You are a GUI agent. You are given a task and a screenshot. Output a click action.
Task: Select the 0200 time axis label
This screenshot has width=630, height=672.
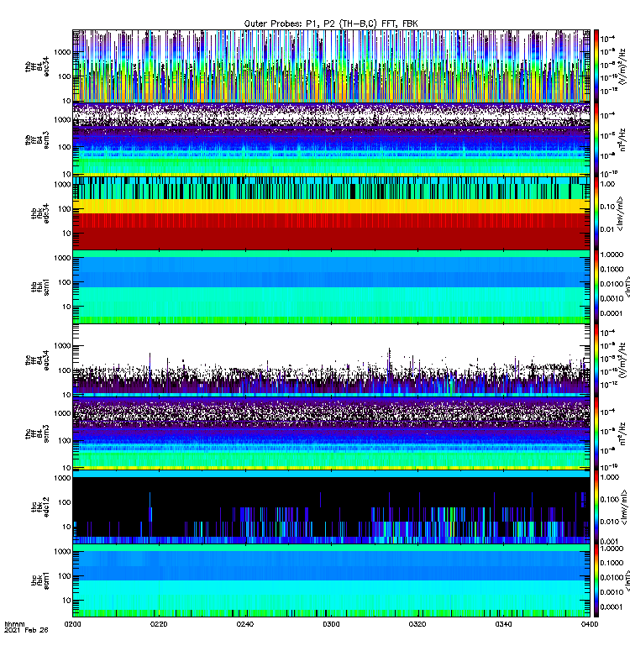pyautogui.click(x=72, y=624)
